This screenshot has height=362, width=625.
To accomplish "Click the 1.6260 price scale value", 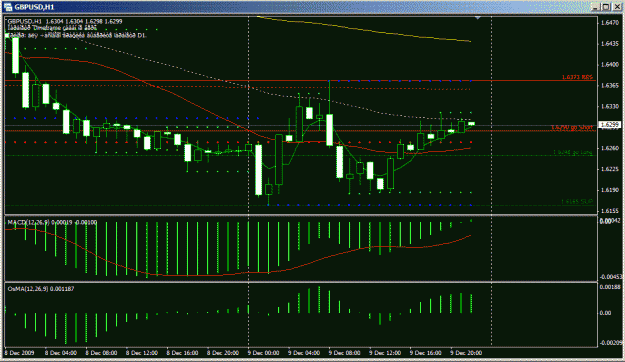I will pos(610,148).
